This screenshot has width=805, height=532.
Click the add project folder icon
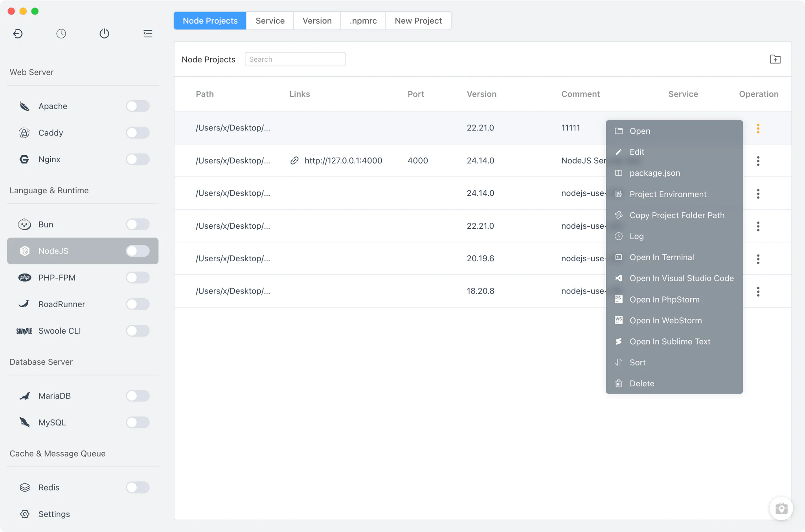(x=775, y=59)
